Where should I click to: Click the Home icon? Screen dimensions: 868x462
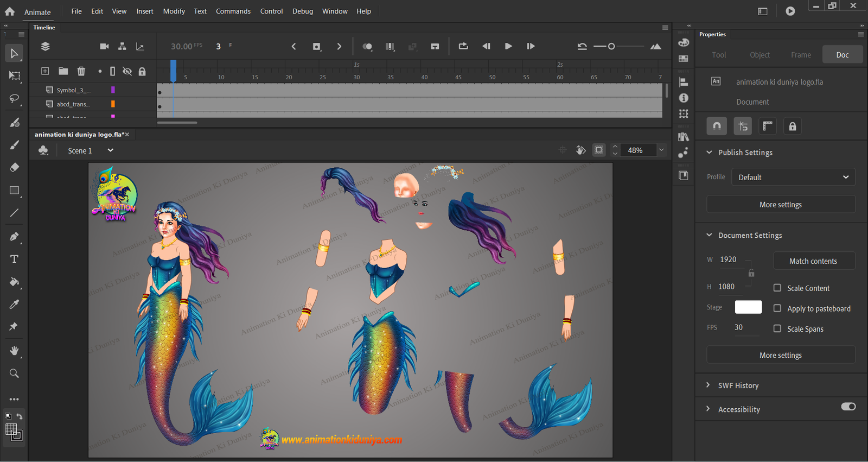click(10, 11)
